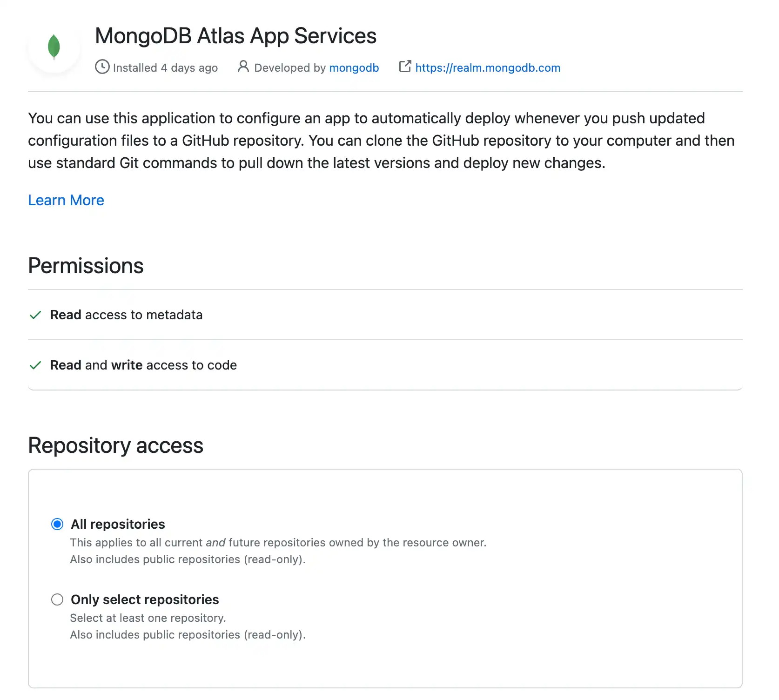Viewport: 779px width, 700px height.
Task: Choose Only select repositories option
Action: tap(57, 599)
